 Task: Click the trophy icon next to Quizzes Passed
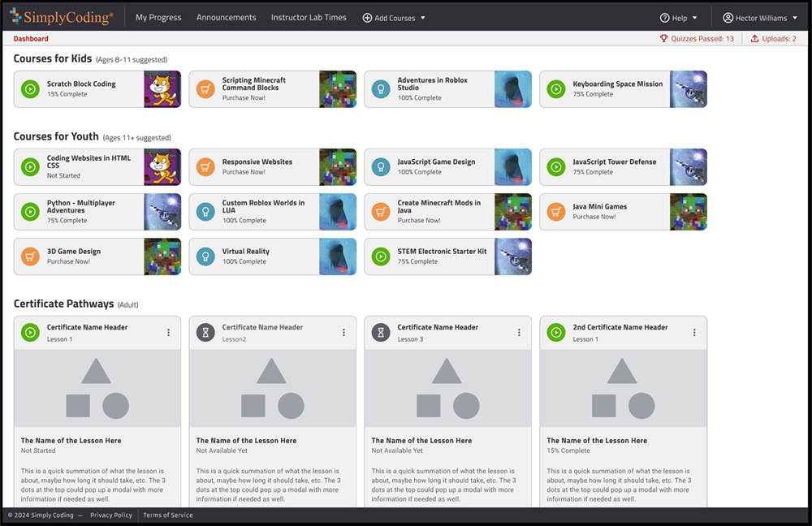tap(663, 39)
